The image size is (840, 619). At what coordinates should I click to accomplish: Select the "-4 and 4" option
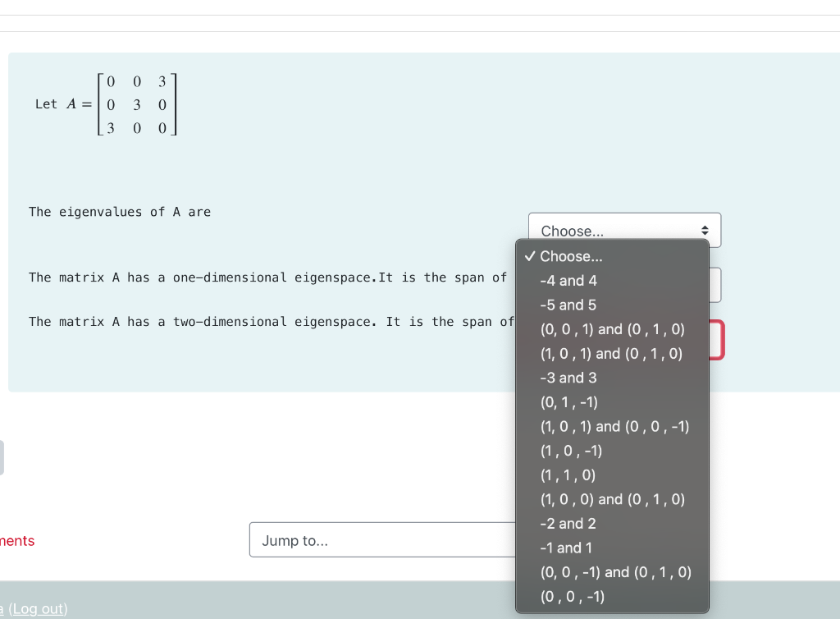(568, 280)
